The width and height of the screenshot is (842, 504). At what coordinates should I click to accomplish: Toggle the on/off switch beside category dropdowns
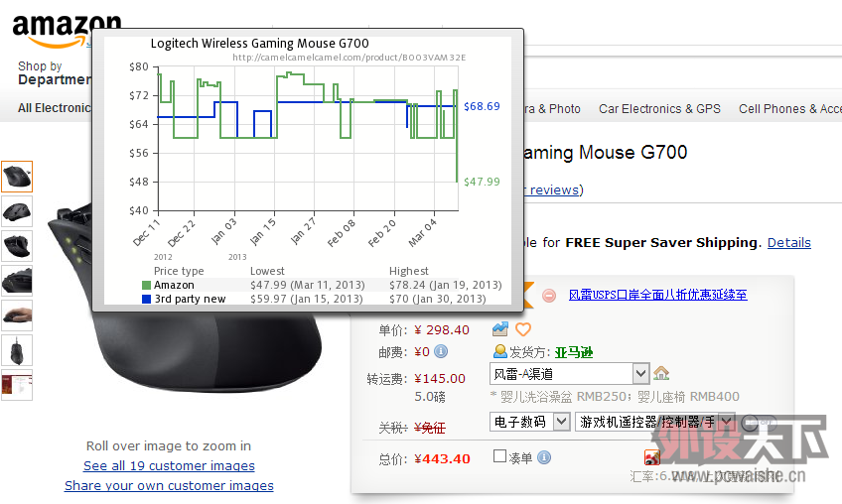[759, 423]
